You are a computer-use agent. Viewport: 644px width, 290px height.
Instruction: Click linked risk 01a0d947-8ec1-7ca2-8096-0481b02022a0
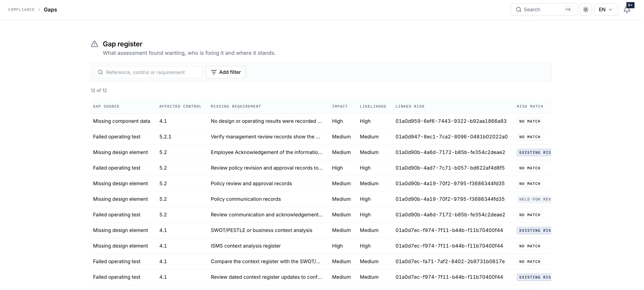point(451,137)
